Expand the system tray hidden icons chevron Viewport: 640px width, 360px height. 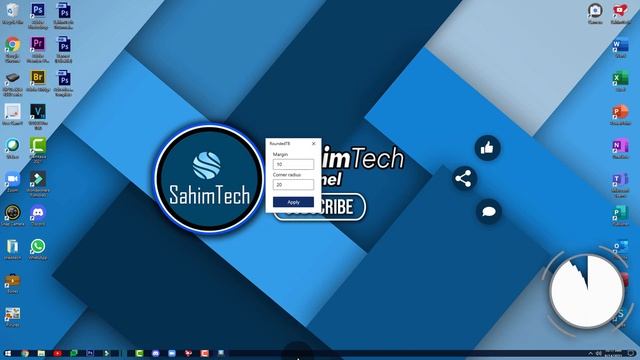click(590, 353)
